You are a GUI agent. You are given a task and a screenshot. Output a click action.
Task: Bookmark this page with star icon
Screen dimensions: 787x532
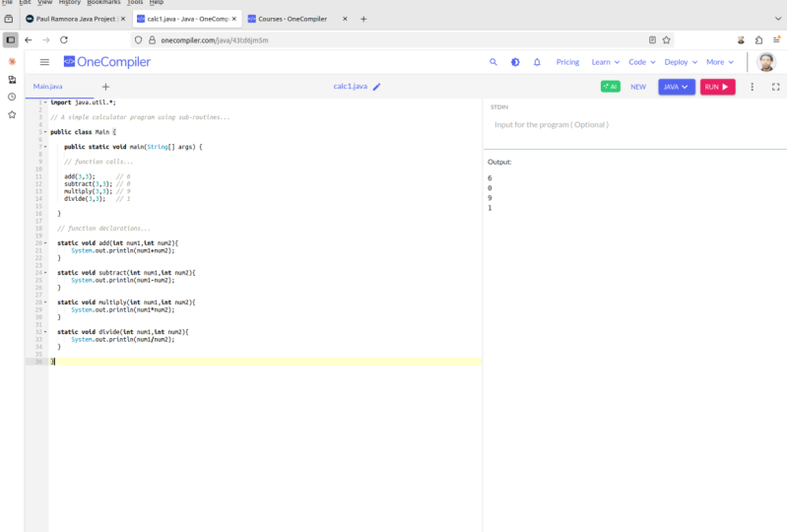pyautogui.click(x=666, y=40)
